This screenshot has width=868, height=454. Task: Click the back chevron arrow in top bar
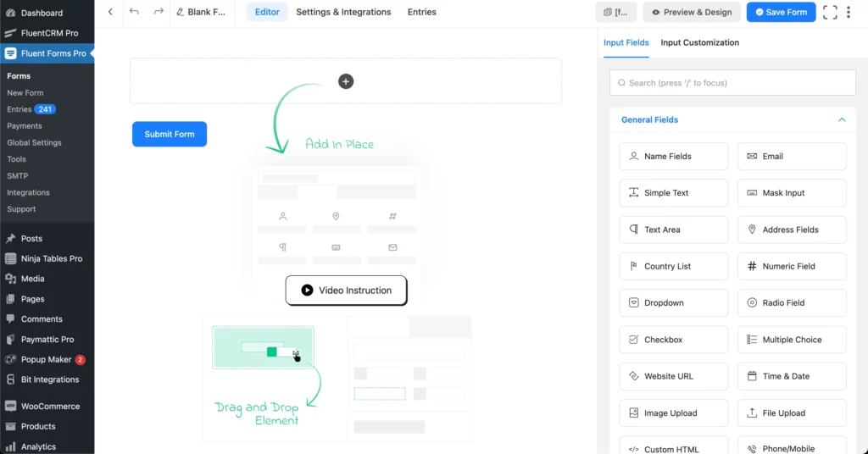(x=110, y=12)
